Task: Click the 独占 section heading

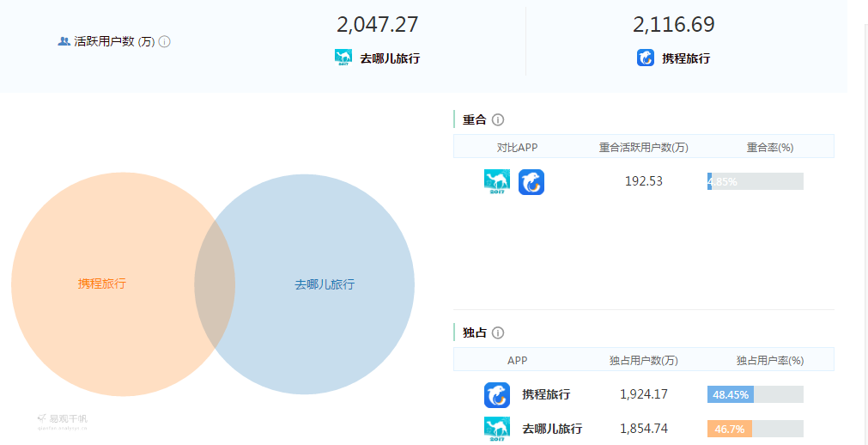Action: tap(475, 333)
